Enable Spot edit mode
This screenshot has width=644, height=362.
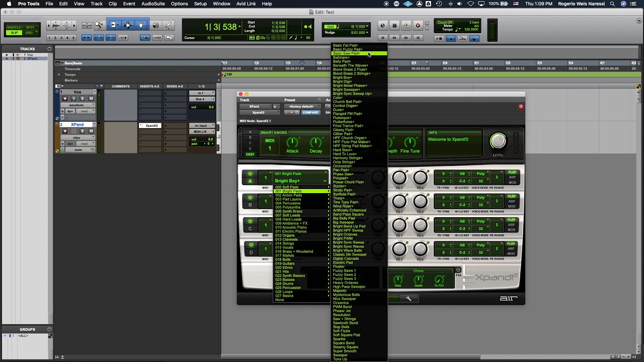30,27
